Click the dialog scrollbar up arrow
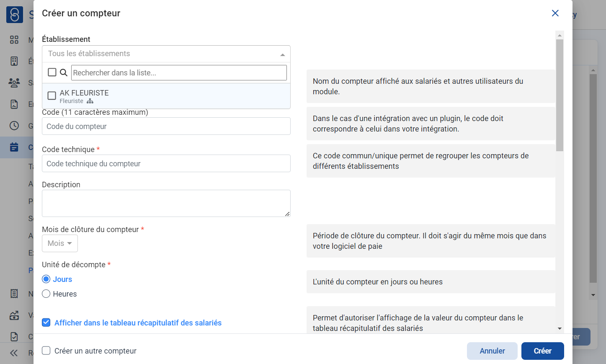 point(560,35)
